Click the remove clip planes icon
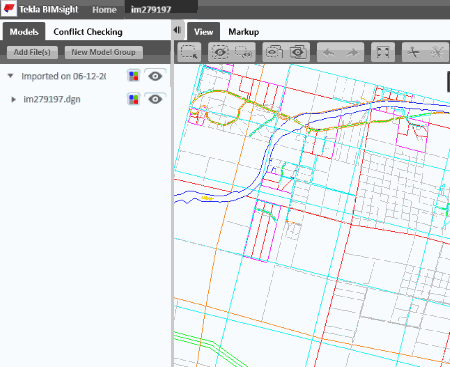 438,52
